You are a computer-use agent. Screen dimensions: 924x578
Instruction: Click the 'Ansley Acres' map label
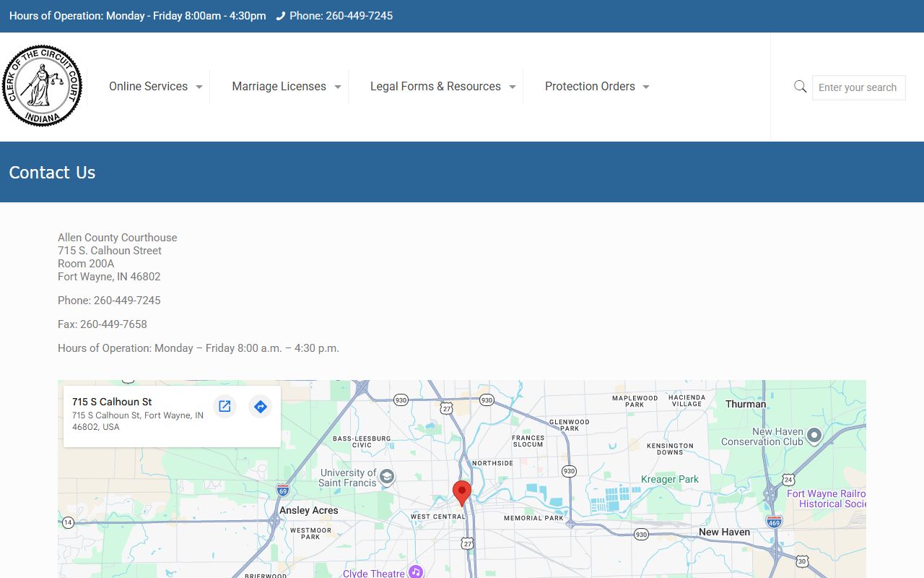[x=309, y=510]
